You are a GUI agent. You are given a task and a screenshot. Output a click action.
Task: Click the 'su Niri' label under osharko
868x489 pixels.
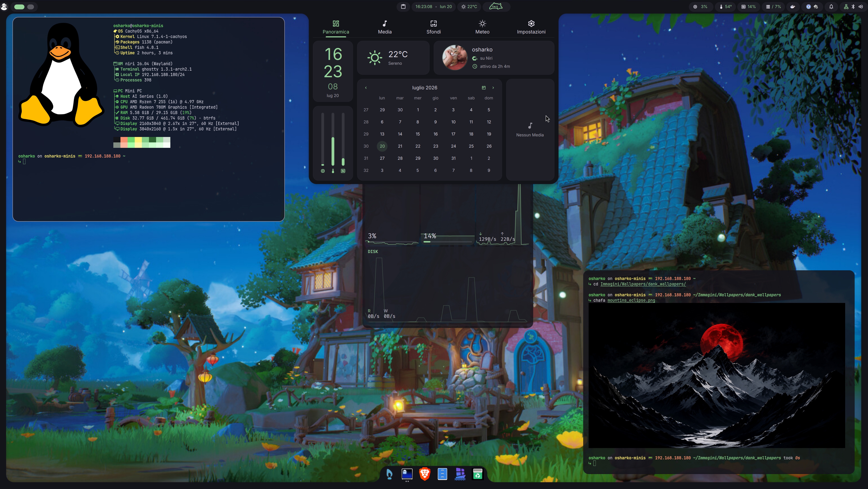tap(486, 58)
